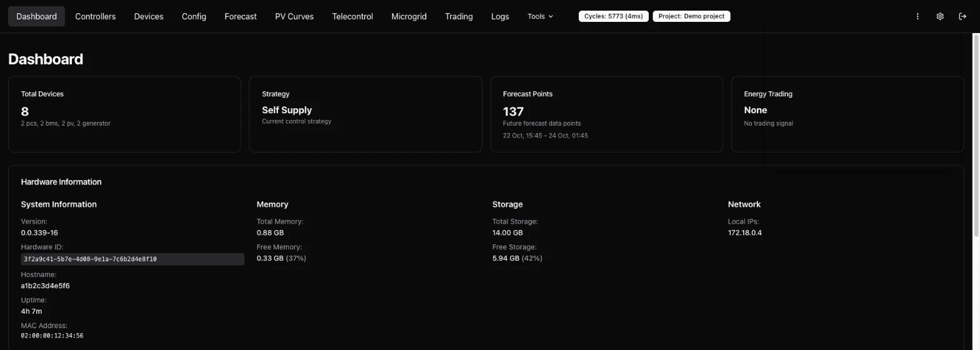Click the Strategy Self Supply card
This screenshot has width=980, height=350.
point(366,114)
